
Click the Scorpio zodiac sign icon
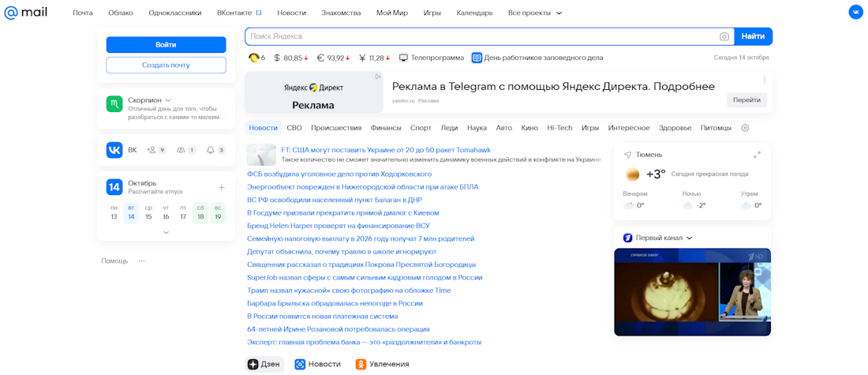pos(114,104)
